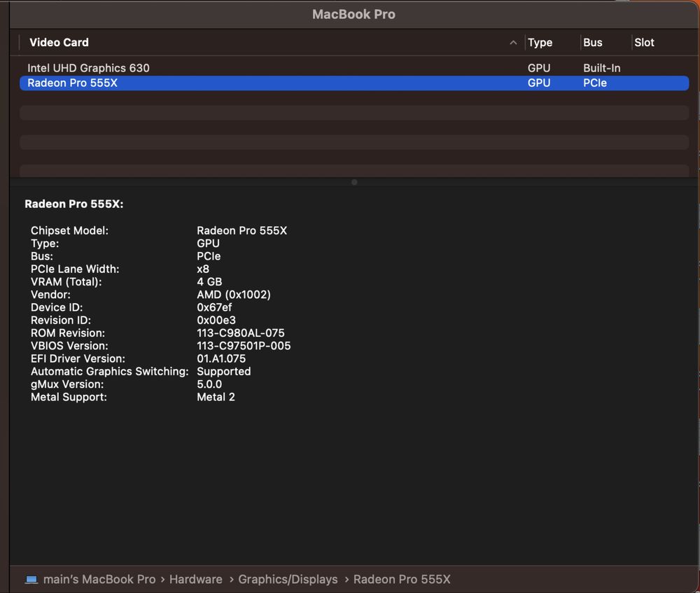Screen dimensions: 700x593
Task: Click the VBIOS value 113-C97501P-005
Action: pyautogui.click(x=244, y=346)
